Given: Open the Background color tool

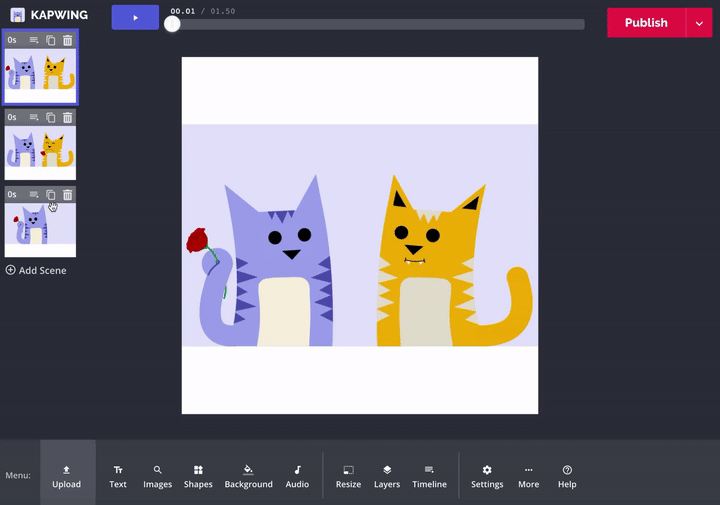Looking at the screenshot, I should pos(248,476).
